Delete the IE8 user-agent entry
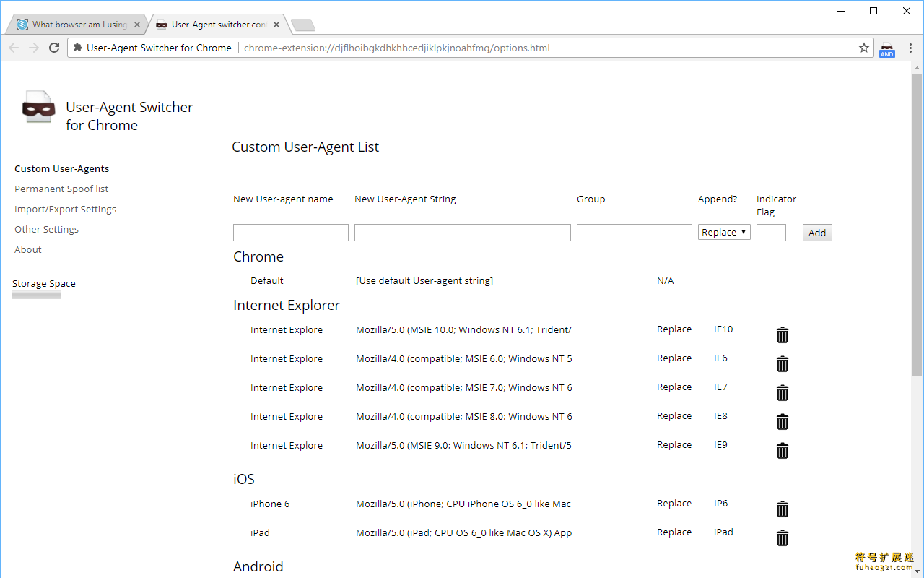 point(783,421)
